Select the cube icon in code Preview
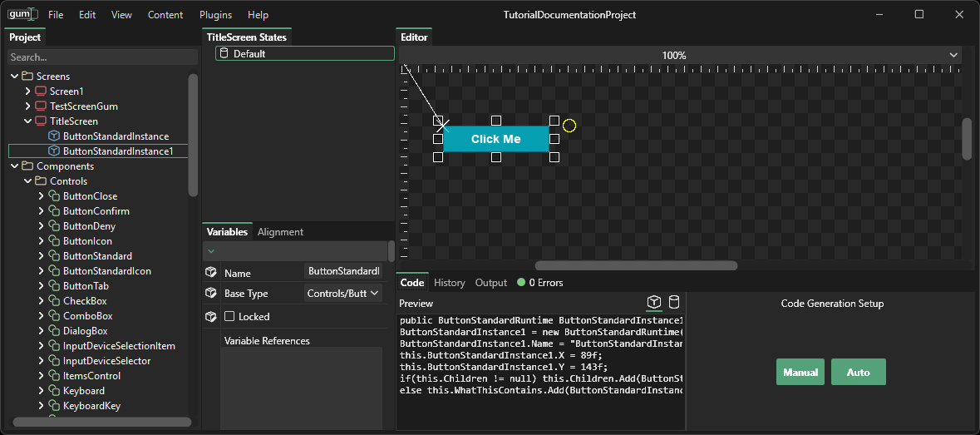Viewport: 980px width, 435px height. point(654,302)
